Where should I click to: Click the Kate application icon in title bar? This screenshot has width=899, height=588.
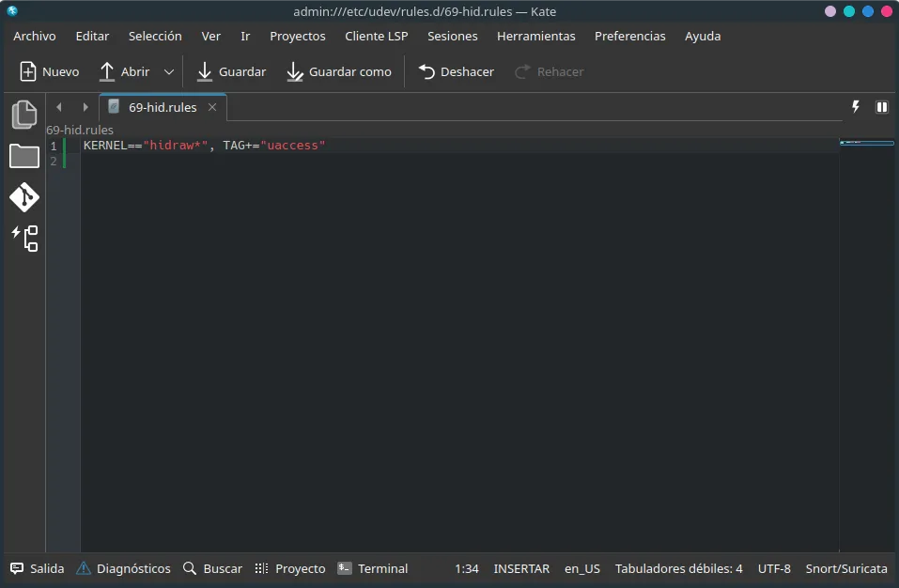[12, 11]
